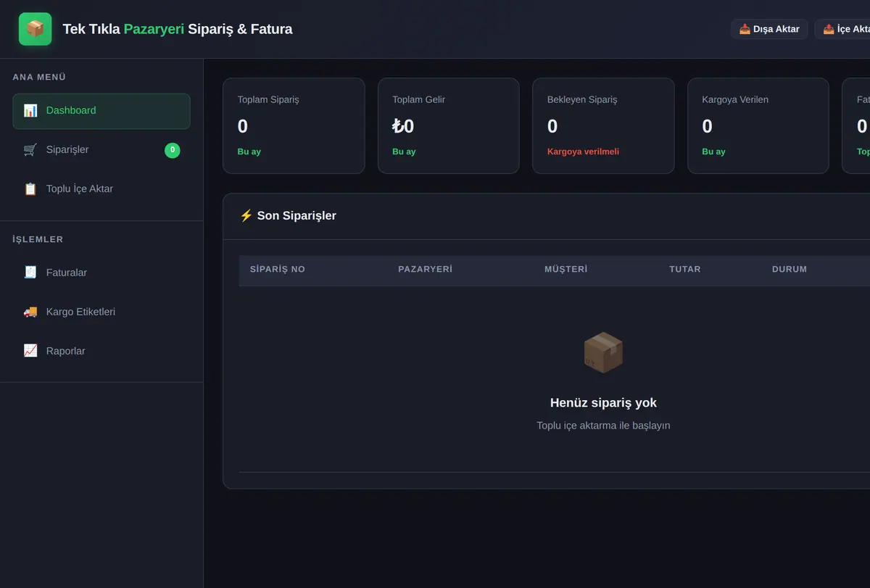Click the "TUTAR" column header

[x=685, y=269]
